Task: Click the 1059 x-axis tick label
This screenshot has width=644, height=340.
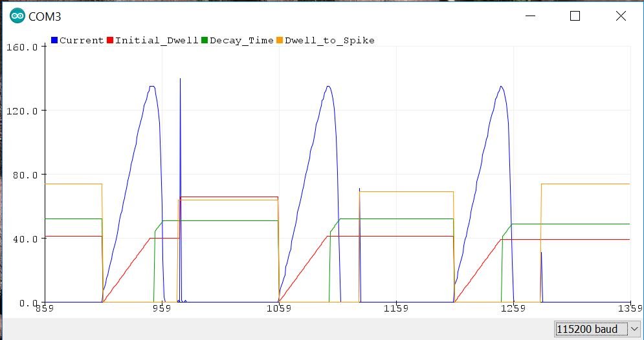Action: [x=278, y=308]
